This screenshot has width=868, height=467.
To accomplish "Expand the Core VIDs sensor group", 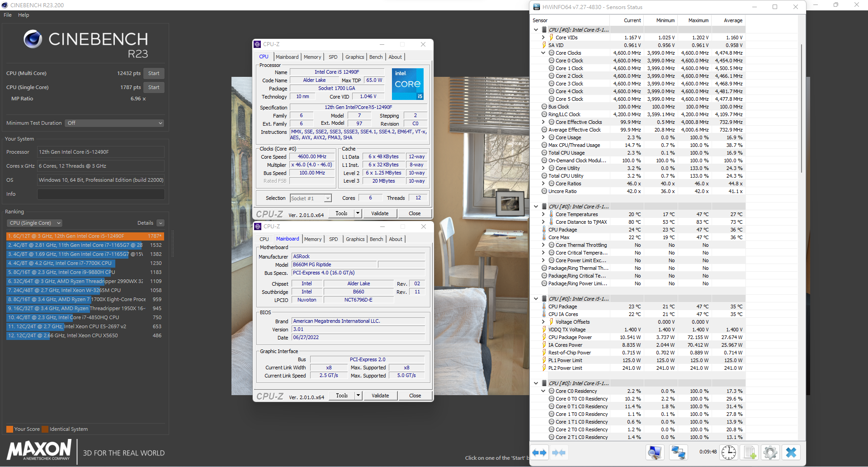I will point(543,38).
